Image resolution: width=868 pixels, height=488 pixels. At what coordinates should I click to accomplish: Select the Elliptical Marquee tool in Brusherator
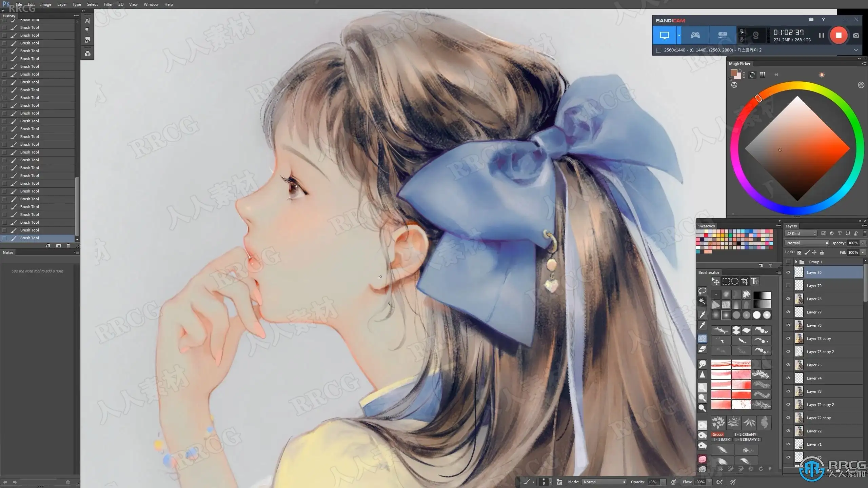click(x=735, y=281)
